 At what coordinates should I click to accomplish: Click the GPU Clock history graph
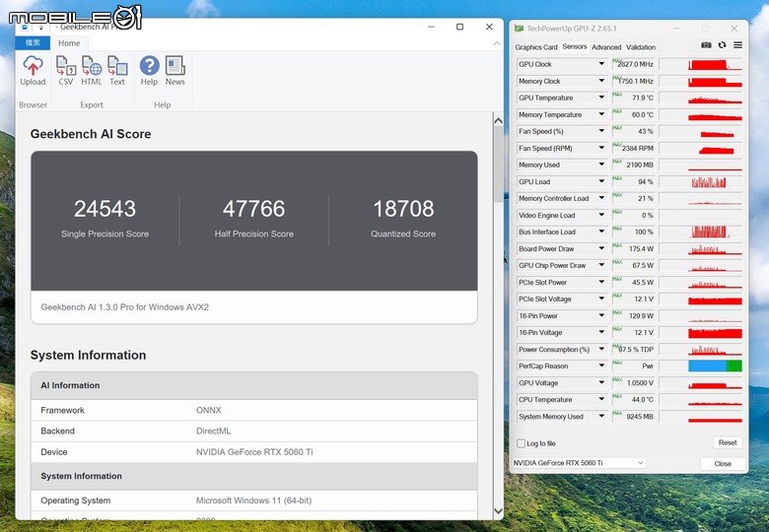(x=701, y=64)
